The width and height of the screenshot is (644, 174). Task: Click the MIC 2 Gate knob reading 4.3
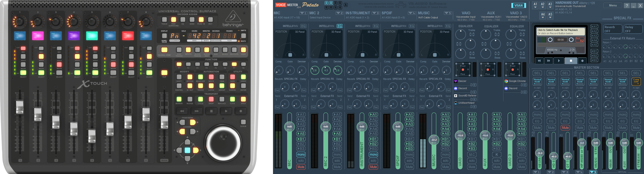pyautogui.click(x=326, y=71)
